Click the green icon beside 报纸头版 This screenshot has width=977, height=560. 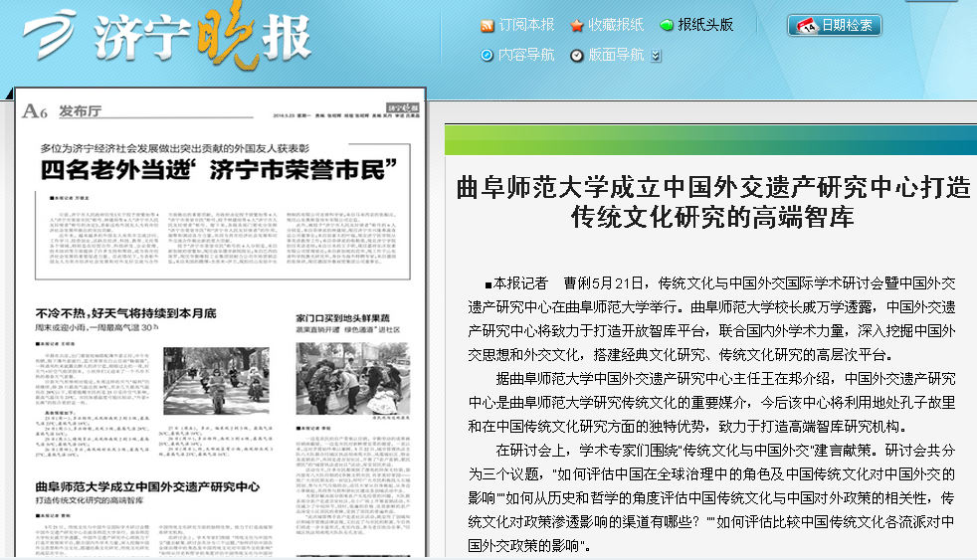(666, 25)
